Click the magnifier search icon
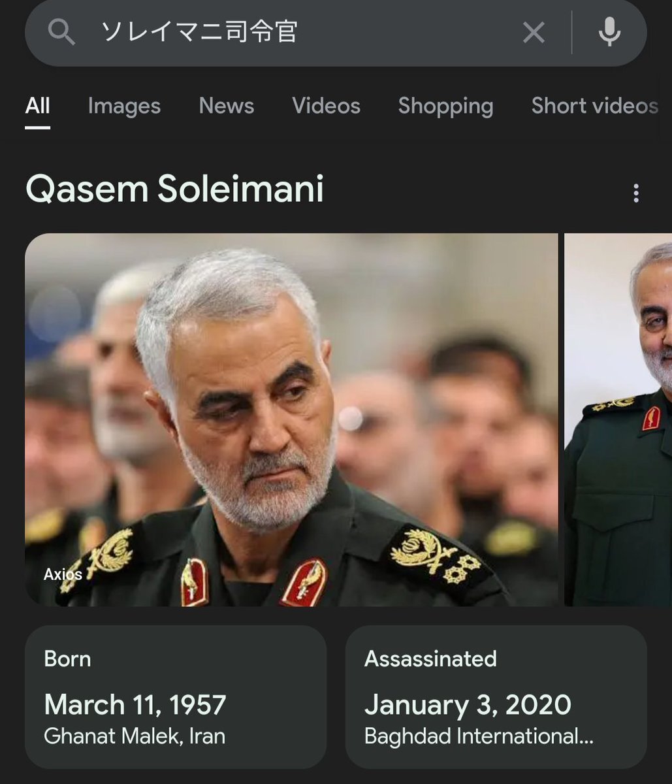The image size is (672, 784). pyautogui.click(x=61, y=31)
